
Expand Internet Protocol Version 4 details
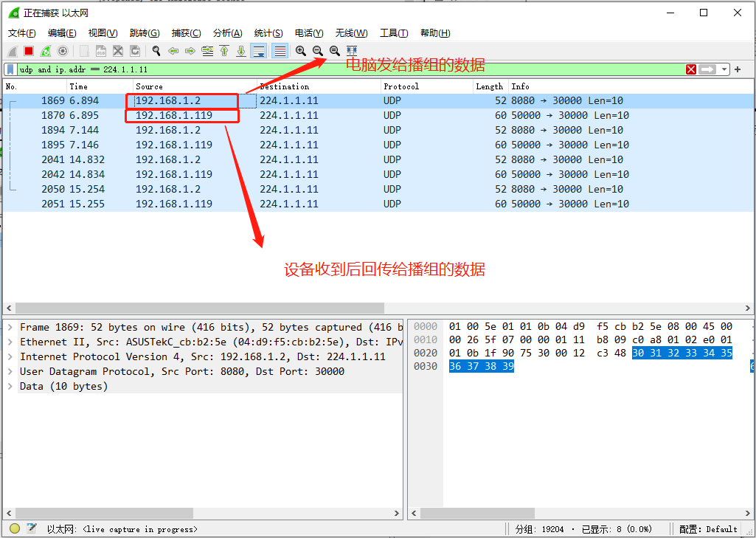pos(10,356)
